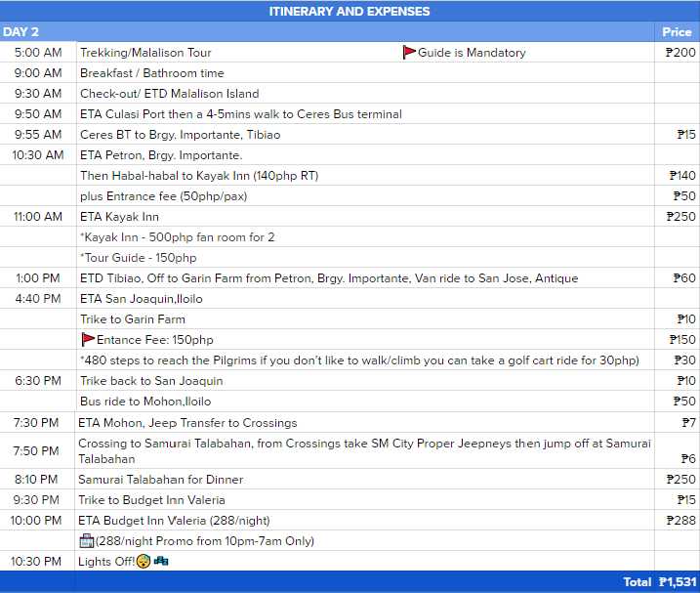The image size is (700, 593).
Task: Click the 9:50 AM time cell
Action: tap(38, 114)
